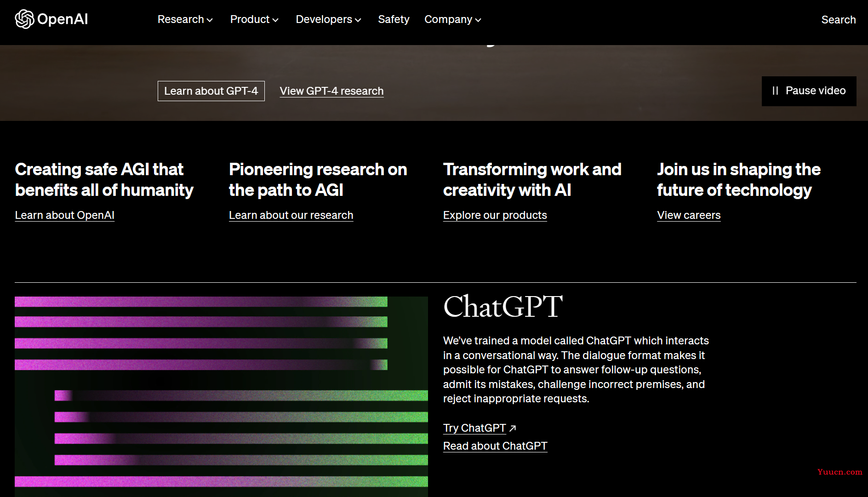Expand the Research dropdown menu
The width and height of the screenshot is (868, 497).
[185, 19]
